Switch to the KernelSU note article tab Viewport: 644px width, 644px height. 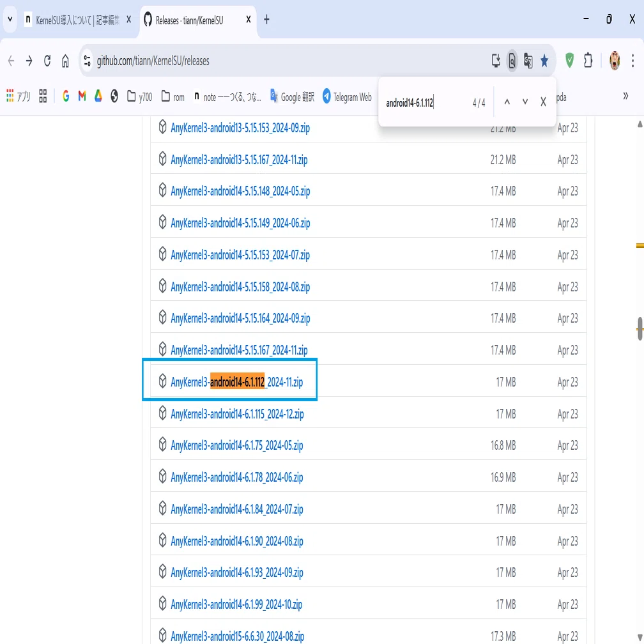coord(72,20)
